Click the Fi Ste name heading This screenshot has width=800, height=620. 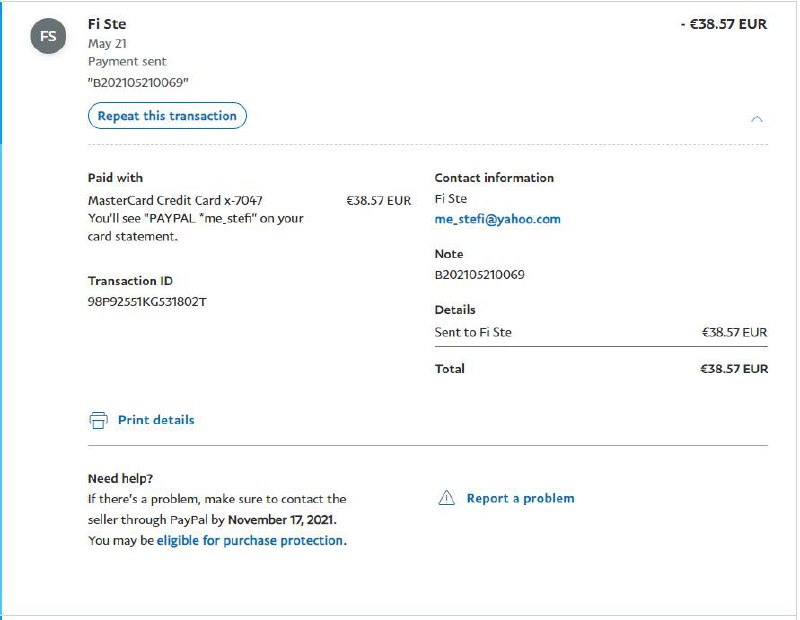pos(107,24)
